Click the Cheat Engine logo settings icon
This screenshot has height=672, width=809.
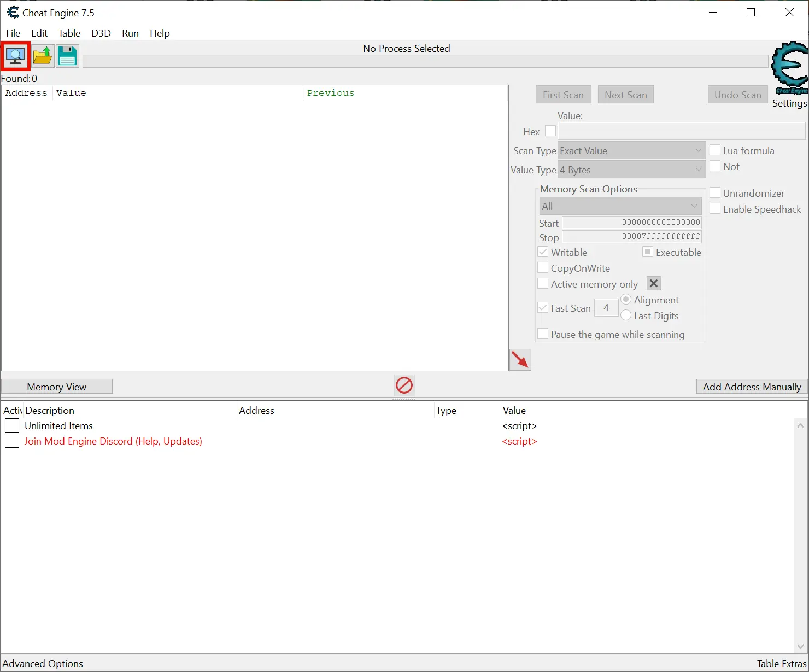click(x=789, y=68)
